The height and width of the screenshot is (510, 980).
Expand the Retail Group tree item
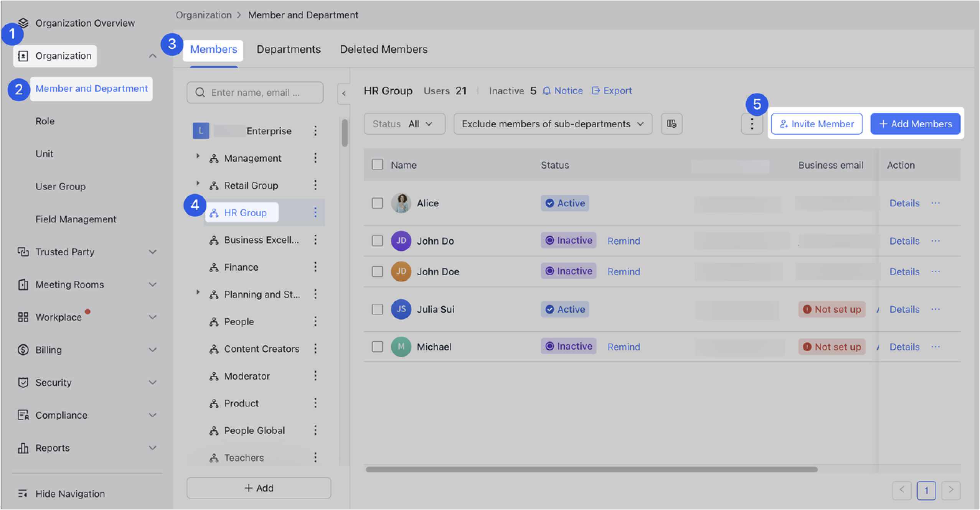coord(198,185)
